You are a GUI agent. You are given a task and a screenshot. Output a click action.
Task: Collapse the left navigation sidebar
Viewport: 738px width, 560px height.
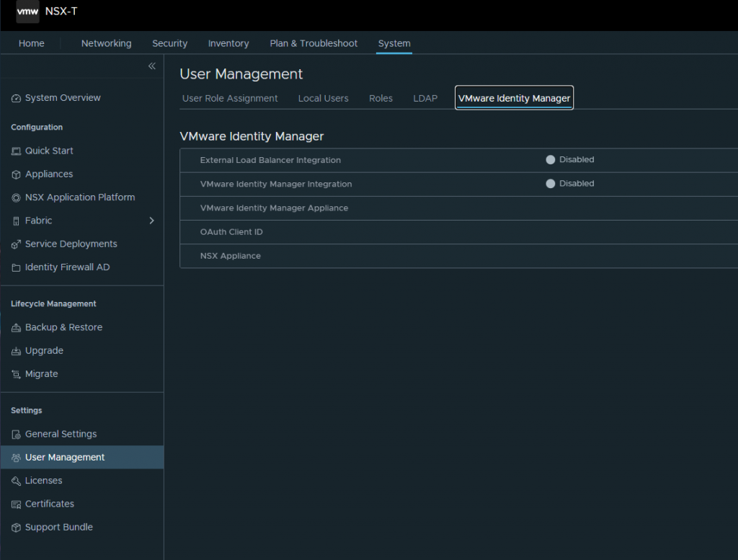point(151,66)
